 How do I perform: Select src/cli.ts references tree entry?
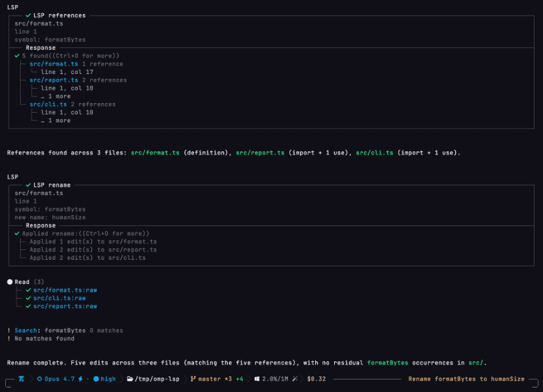click(48, 104)
